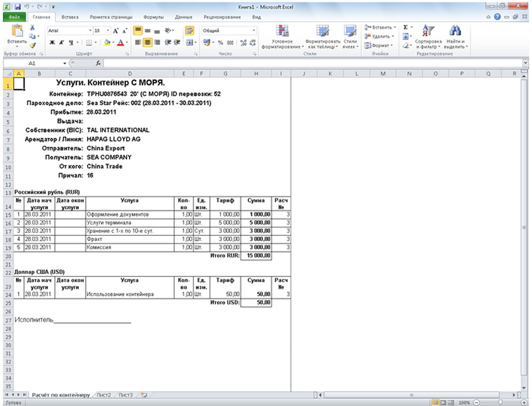Expand the Name Box dropdown arrow

pos(64,64)
